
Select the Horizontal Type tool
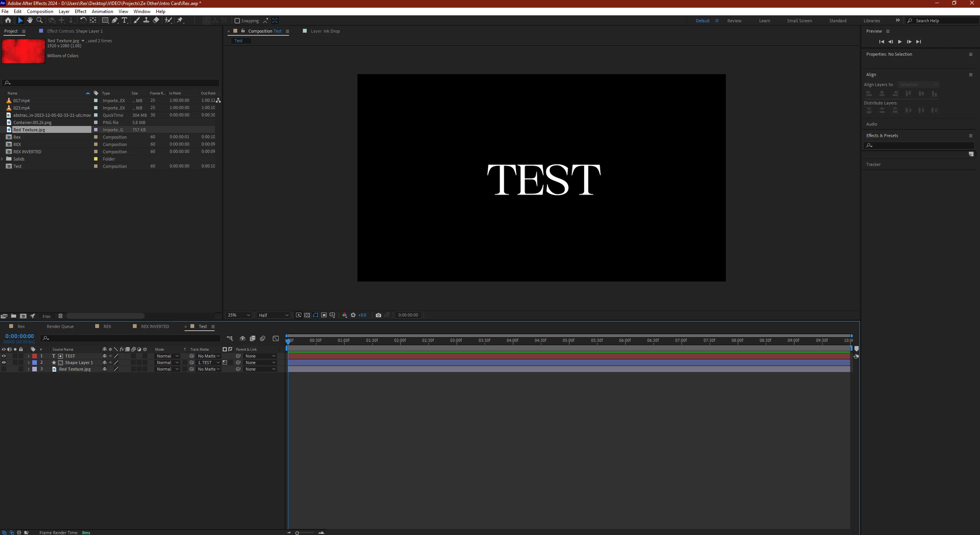tap(124, 20)
